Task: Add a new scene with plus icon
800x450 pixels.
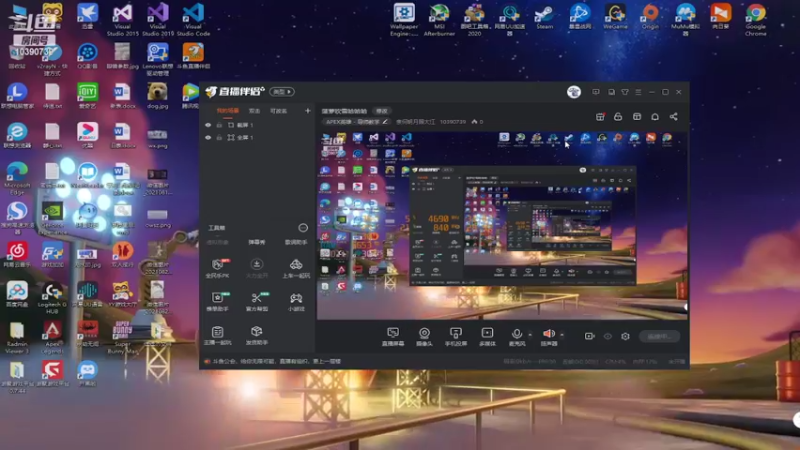Action: [x=307, y=111]
